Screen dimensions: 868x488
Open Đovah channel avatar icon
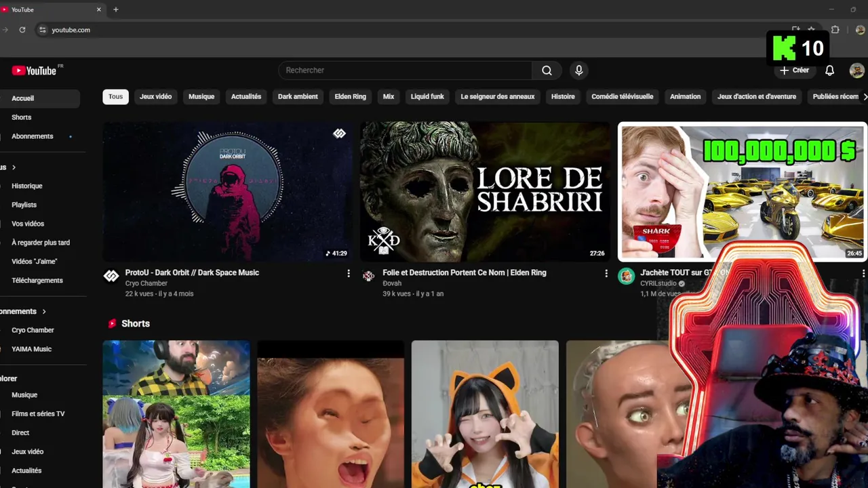coord(368,276)
